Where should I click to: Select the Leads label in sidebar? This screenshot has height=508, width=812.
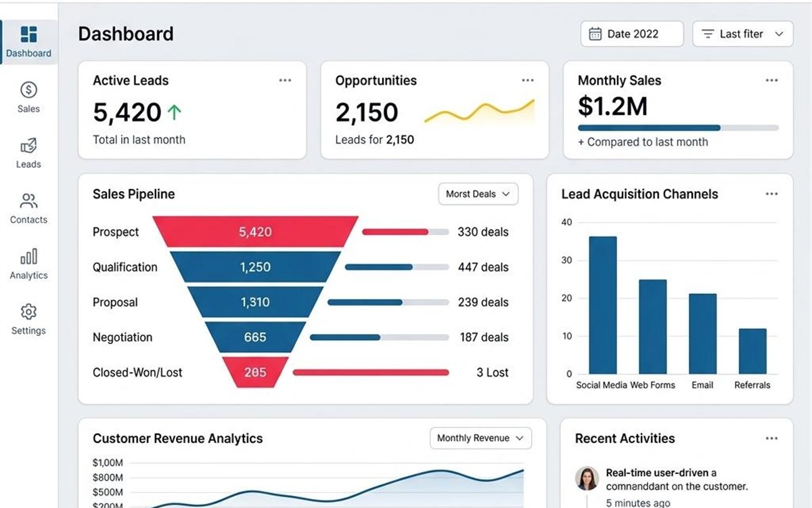pyautogui.click(x=28, y=165)
